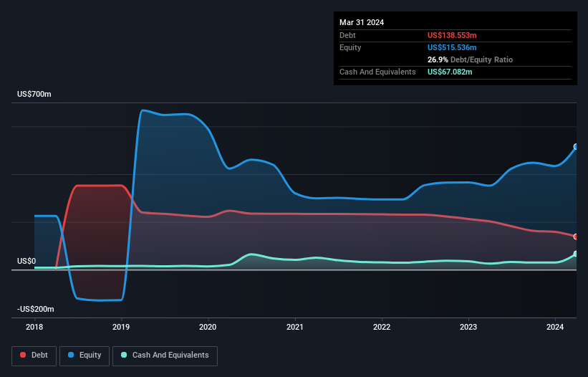Toggle the Cash And Equivalents legend button
Image resolution: width=588 pixels, height=377 pixels.
pos(165,355)
